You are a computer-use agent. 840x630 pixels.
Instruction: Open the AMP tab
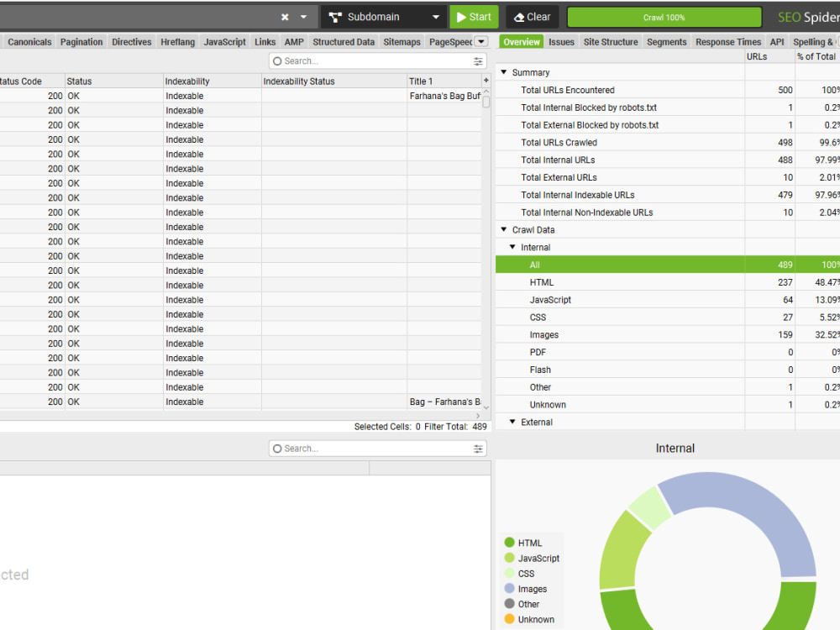tap(294, 42)
